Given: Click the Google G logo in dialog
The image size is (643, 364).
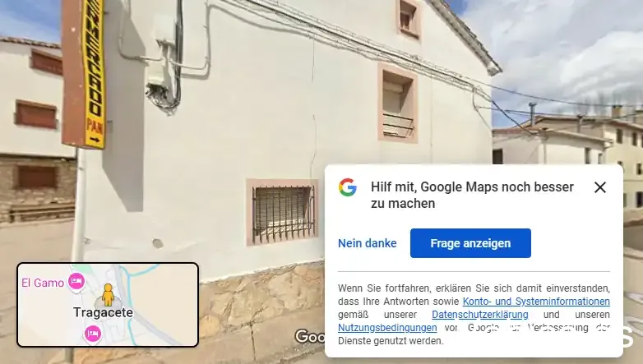Looking at the screenshot, I should [x=347, y=187].
